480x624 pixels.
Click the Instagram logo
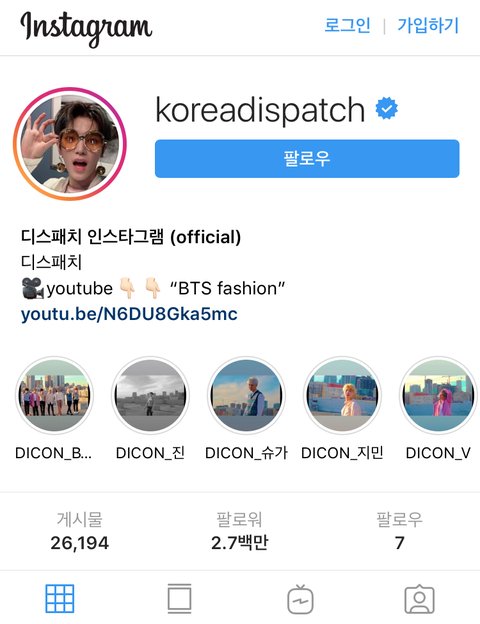[x=86, y=28]
